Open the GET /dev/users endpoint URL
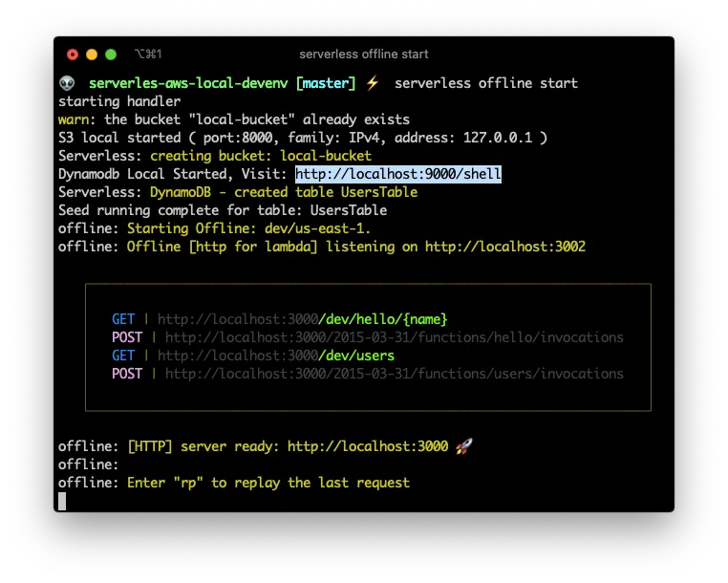This screenshot has width=728, height=583. [x=276, y=356]
